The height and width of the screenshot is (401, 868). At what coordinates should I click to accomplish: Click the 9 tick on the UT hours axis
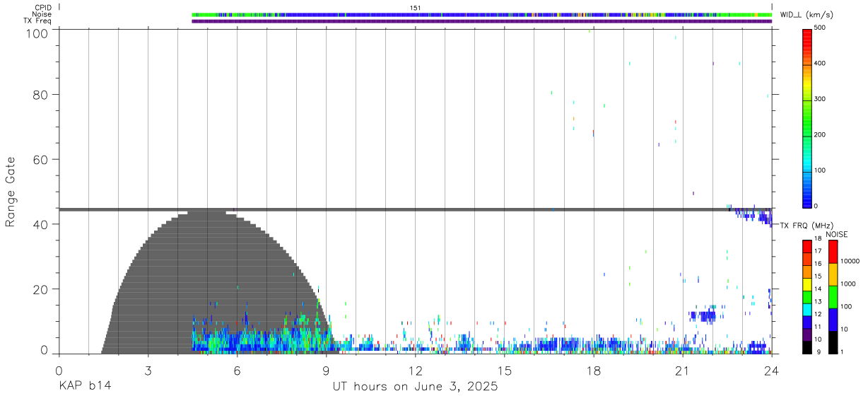pos(326,371)
